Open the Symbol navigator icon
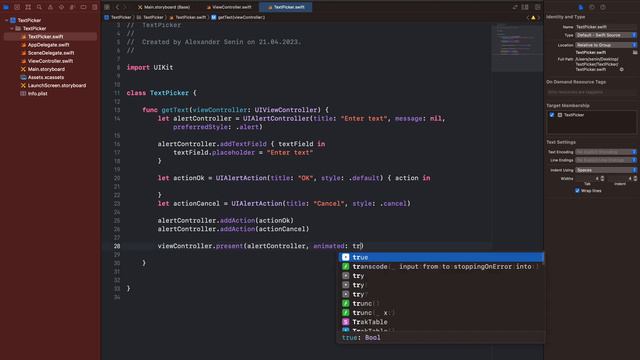 [28, 7]
